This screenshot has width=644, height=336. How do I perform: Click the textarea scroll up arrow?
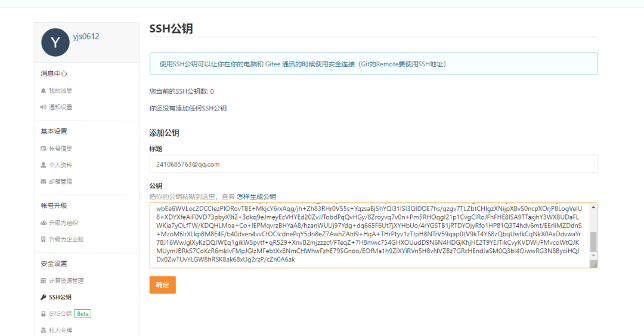coord(593,207)
